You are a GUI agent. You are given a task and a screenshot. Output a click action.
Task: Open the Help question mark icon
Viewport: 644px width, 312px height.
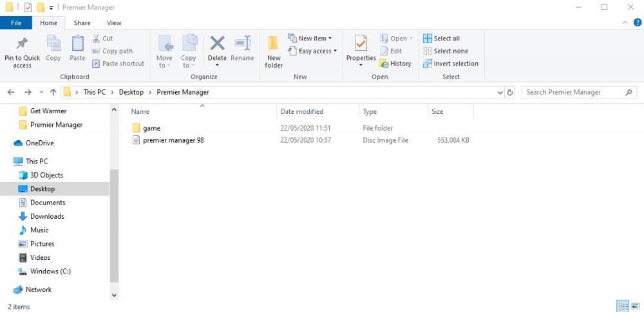tap(637, 22)
